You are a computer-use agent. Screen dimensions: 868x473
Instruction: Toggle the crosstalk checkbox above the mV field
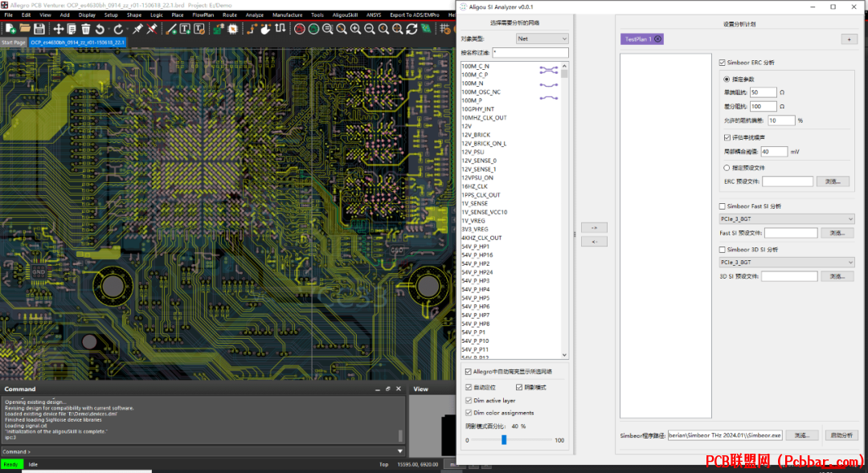click(x=727, y=137)
